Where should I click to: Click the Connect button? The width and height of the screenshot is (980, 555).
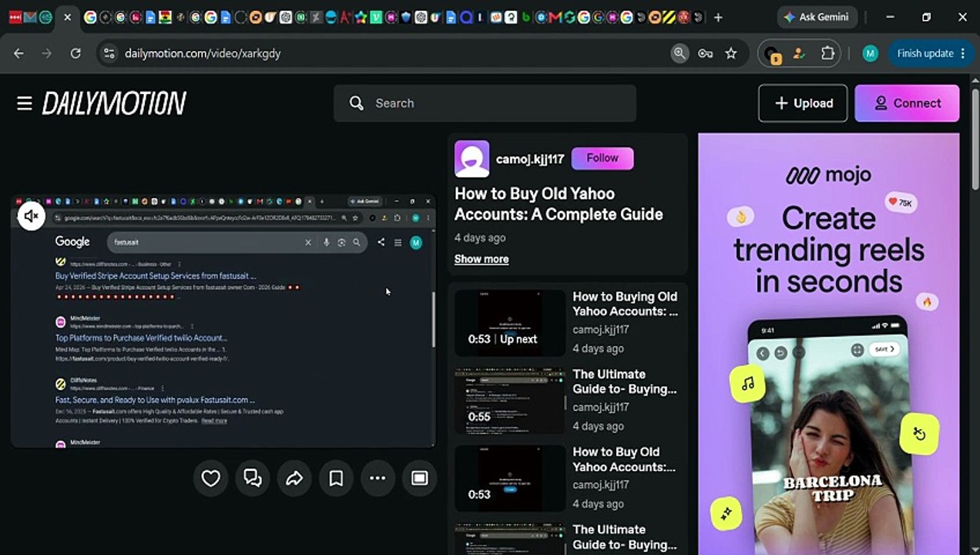click(x=907, y=103)
